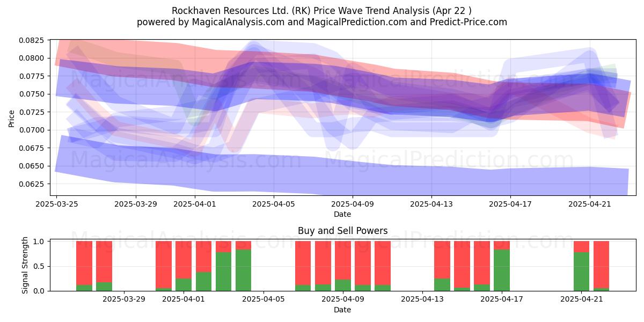Screen dimensions: 644x322
Task: Click the 'Buy and Sell Powers' chart title
Action: tap(342, 231)
